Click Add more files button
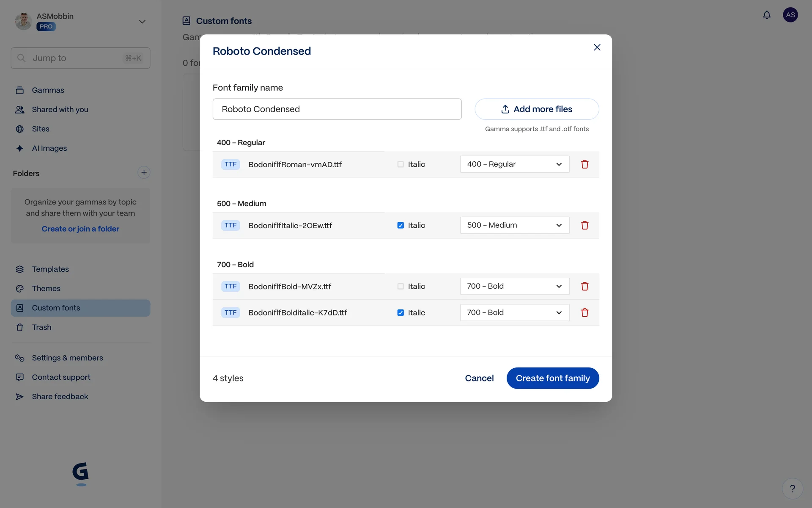This screenshot has width=812, height=508. coord(536,109)
